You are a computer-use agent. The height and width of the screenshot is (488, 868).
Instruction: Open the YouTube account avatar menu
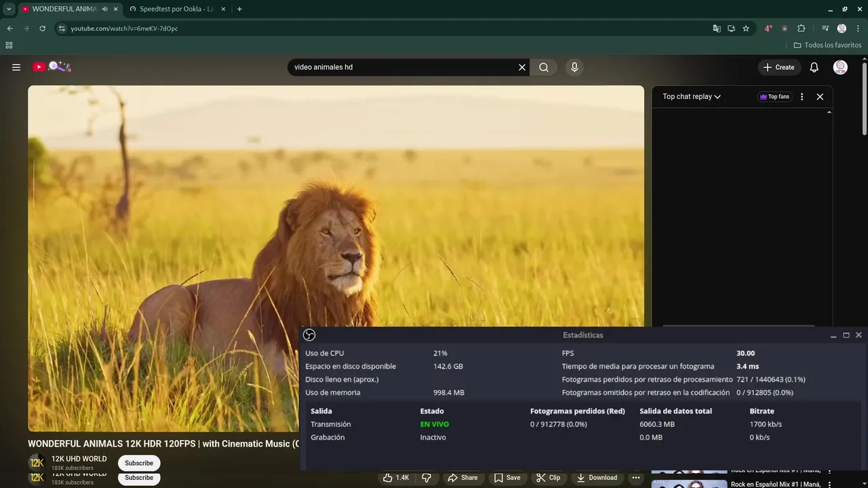(840, 67)
